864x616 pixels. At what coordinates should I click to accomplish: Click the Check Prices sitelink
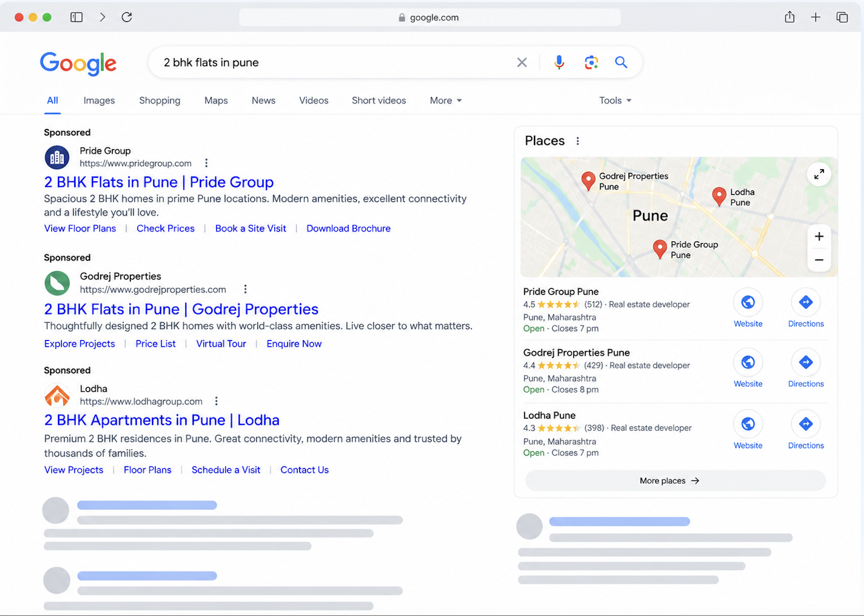165,228
